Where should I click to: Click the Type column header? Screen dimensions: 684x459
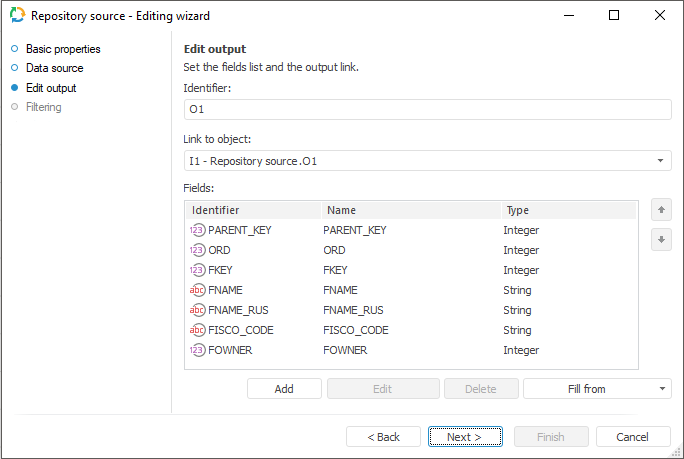click(x=567, y=211)
